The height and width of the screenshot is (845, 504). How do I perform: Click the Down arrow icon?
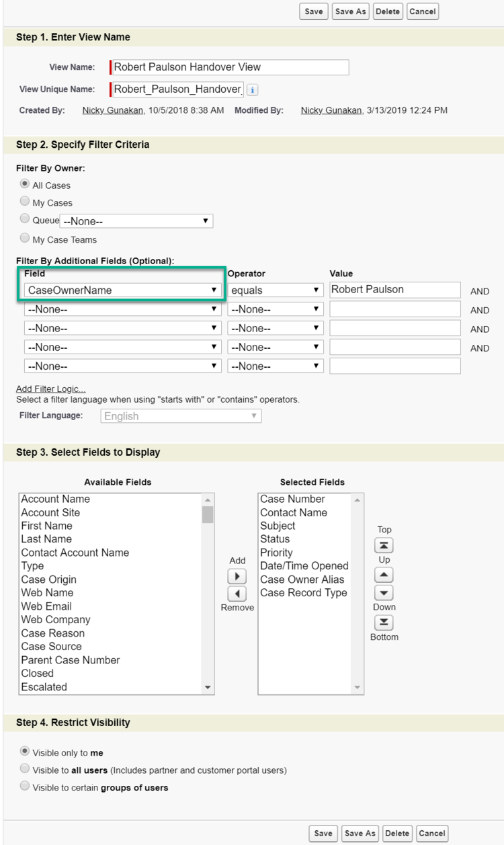[x=384, y=592]
